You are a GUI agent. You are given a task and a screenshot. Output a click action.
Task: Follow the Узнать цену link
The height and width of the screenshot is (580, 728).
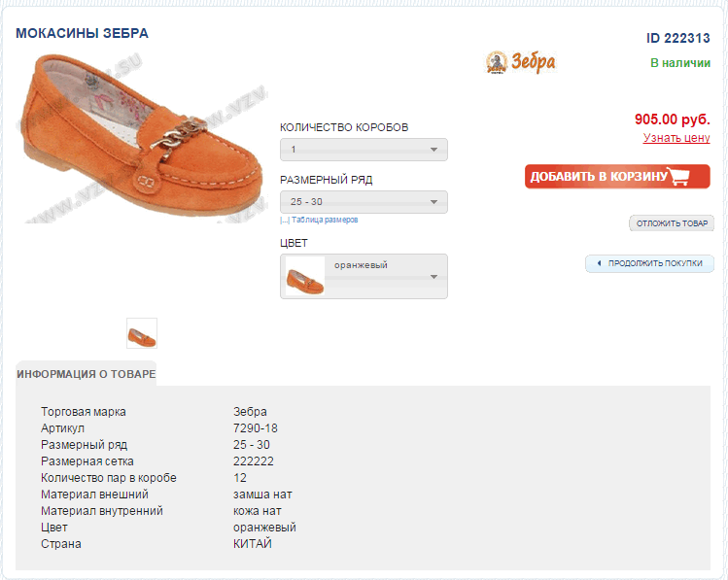click(676, 138)
